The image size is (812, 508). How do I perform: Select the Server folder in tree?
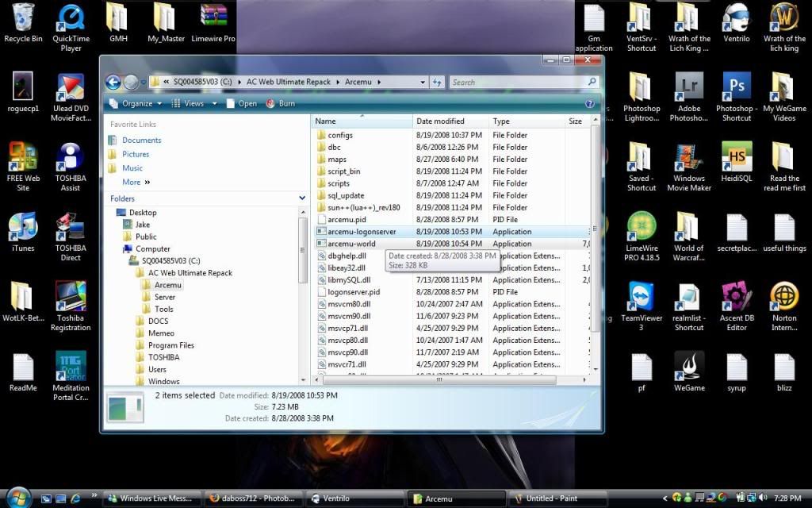pos(165,297)
